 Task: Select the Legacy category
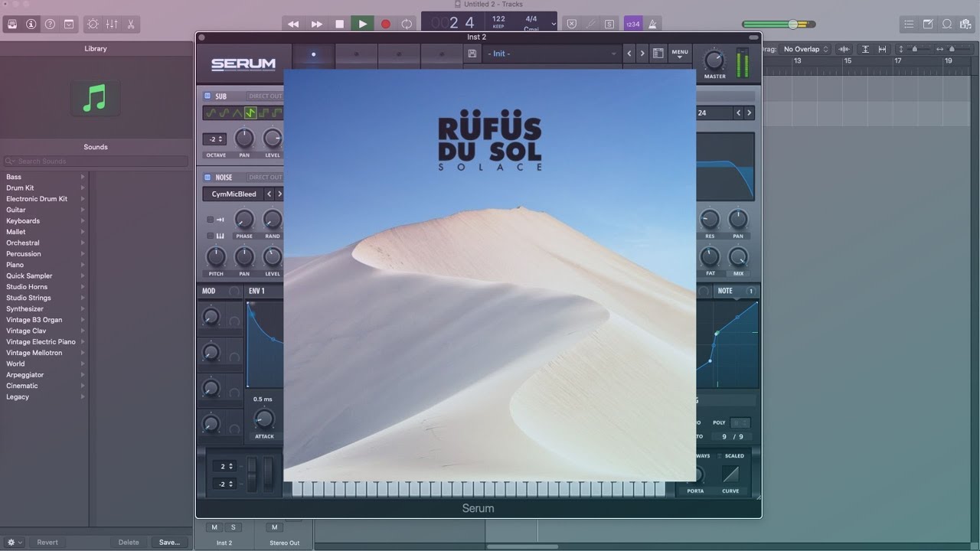(18, 396)
